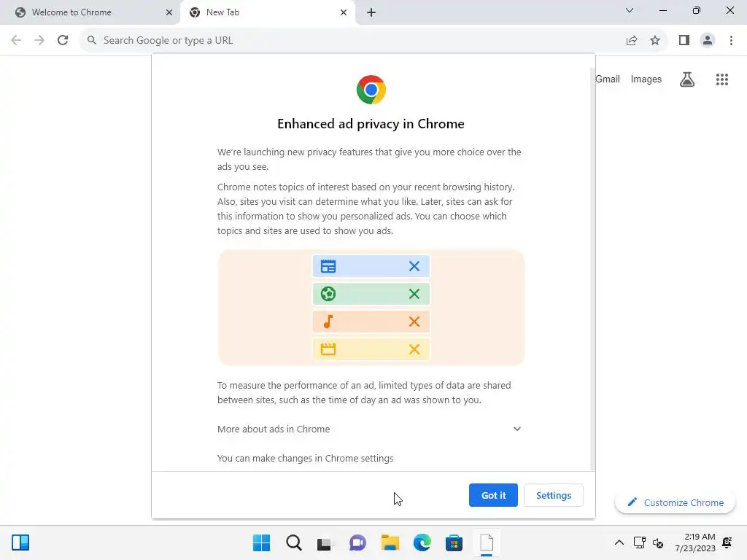Click the orange music topic X
The width and height of the screenshot is (747, 560).
click(x=414, y=322)
